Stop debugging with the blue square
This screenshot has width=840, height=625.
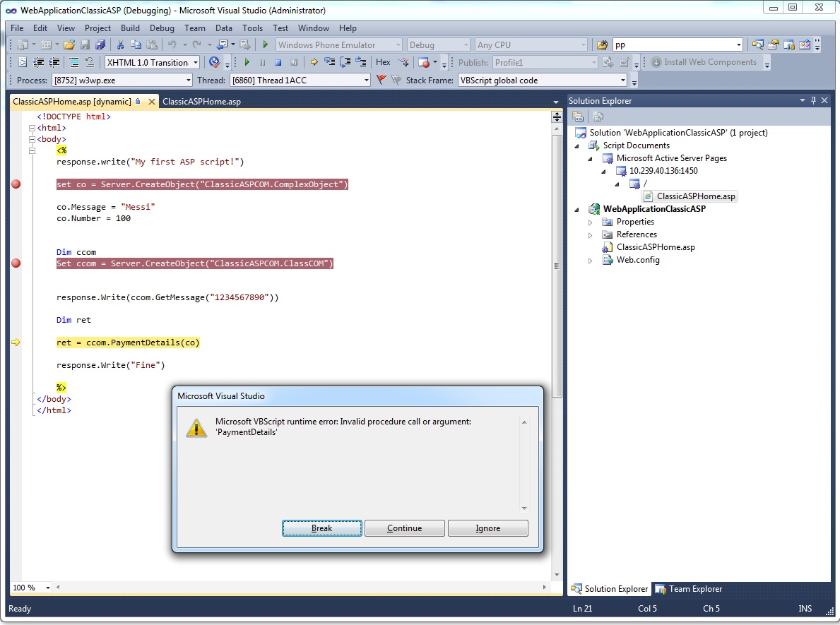(x=278, y=63)
